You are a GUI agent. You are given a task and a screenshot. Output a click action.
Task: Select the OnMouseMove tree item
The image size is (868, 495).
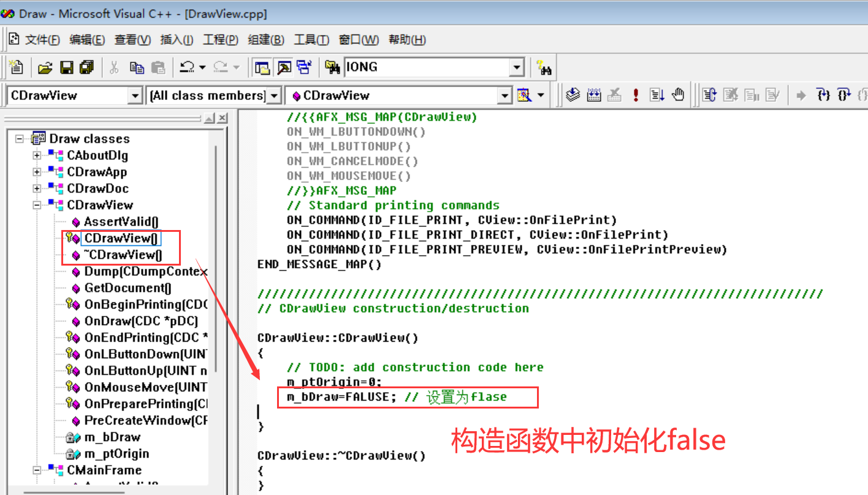point(146,387)
